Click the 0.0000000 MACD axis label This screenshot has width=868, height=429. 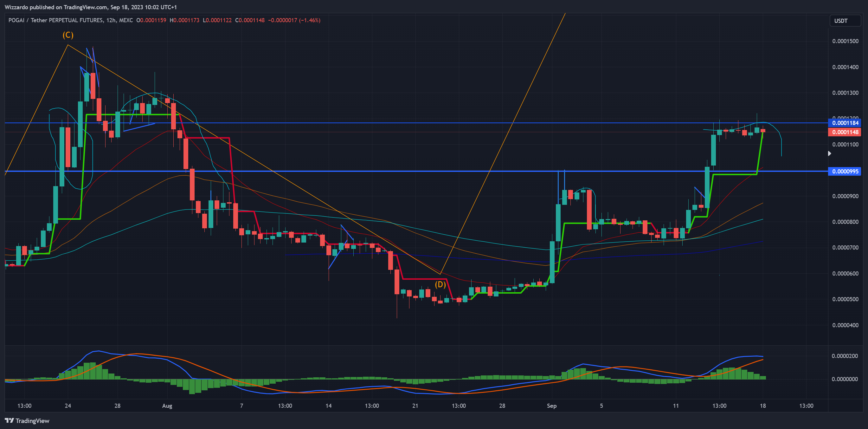tap(845, 379)
